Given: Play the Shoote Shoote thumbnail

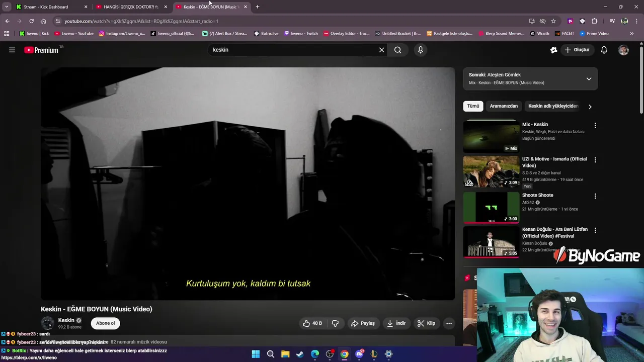Looking at the screenshot, I should 491,207.
